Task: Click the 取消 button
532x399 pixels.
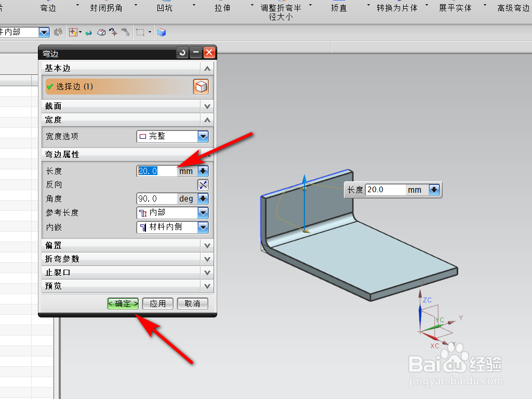Action: click(x=192, y=303)
